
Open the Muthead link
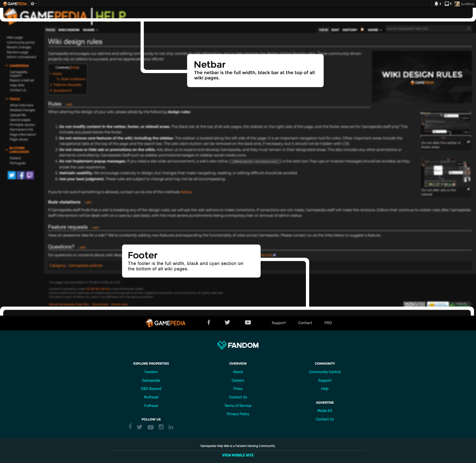[x=151, y=397]
